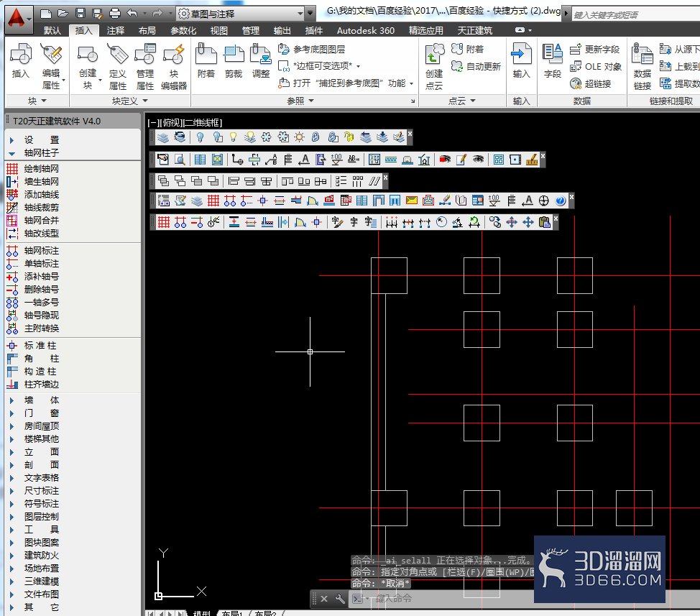Click the New file icon in quick access toolbar
Screen dimensions: 700x616
click(x=45, y=14)
